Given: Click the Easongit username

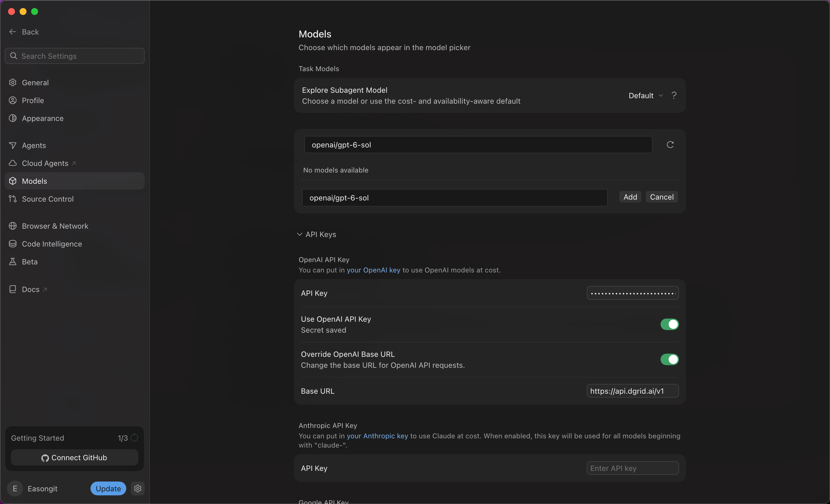Looking at the screenshot, I should 42,488.
